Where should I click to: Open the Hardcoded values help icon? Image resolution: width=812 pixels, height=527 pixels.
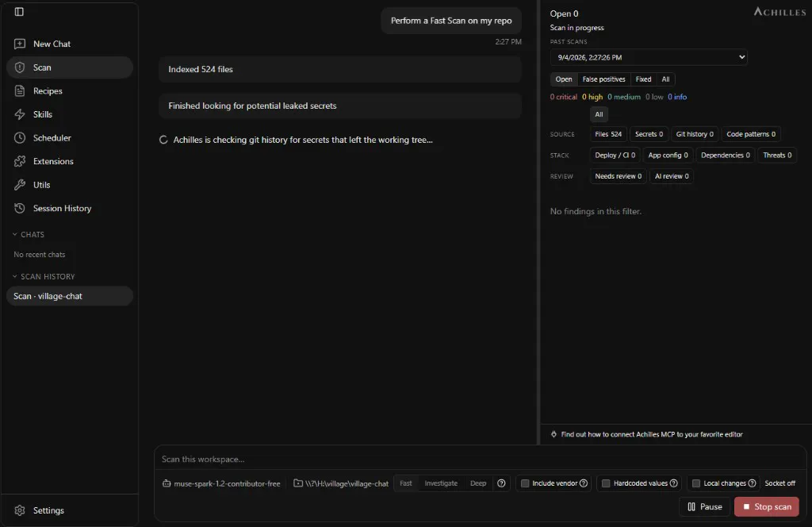click(674, 483)
